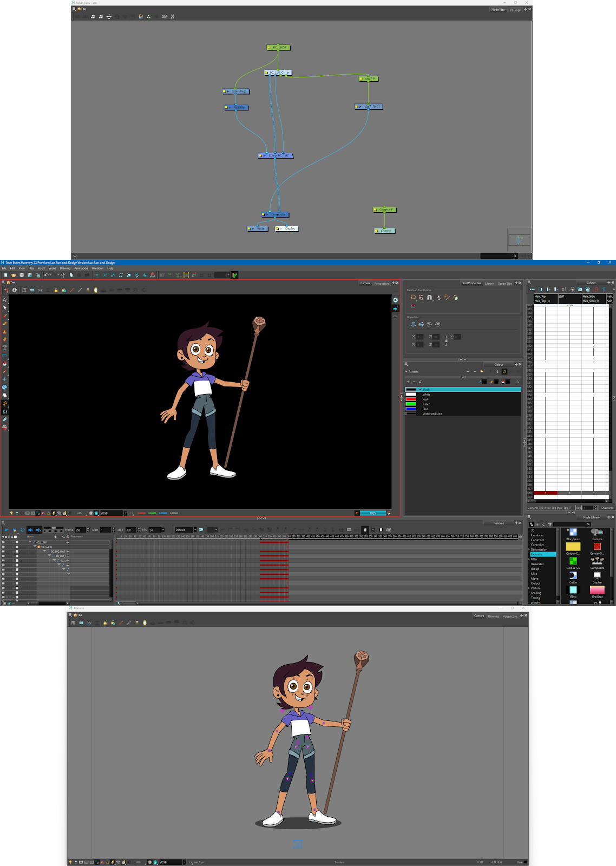The image size is (616, 866).
Task: Select the Hand (grabber) tool
Action: (x=5, y=396)
